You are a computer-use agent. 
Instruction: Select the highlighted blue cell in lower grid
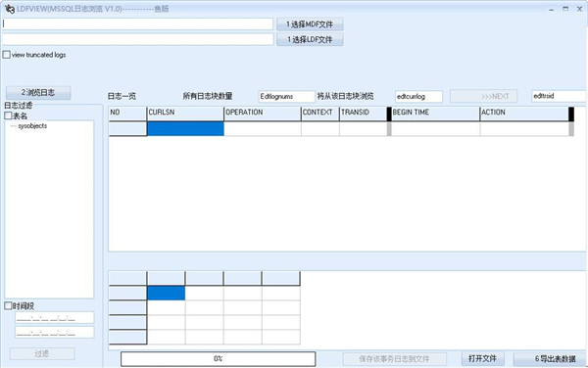point(167,293)
